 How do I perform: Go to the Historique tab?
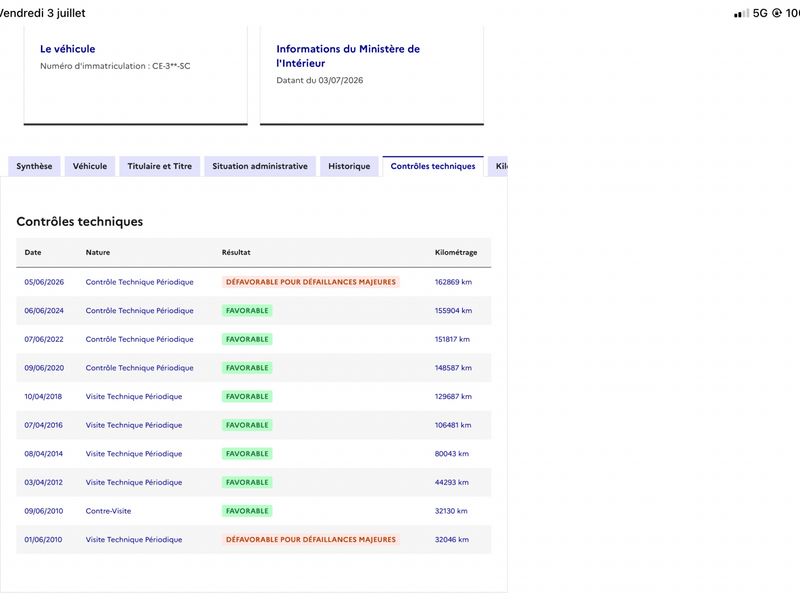click(x=349, y=166)
